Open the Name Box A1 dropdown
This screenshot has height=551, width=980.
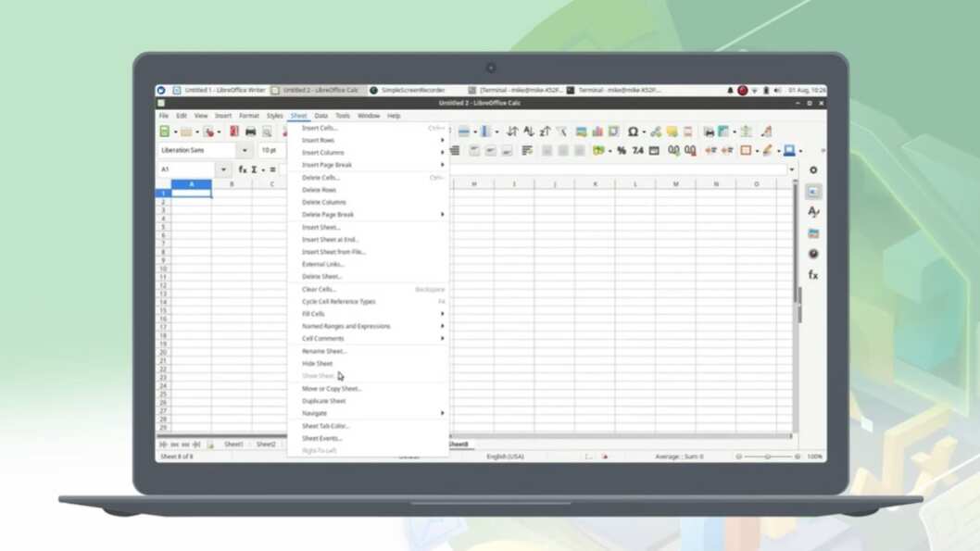(223, 170)
